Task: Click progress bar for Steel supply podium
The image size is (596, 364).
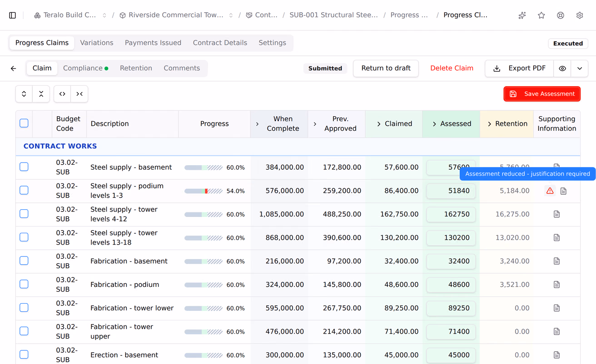Action: 204,191
